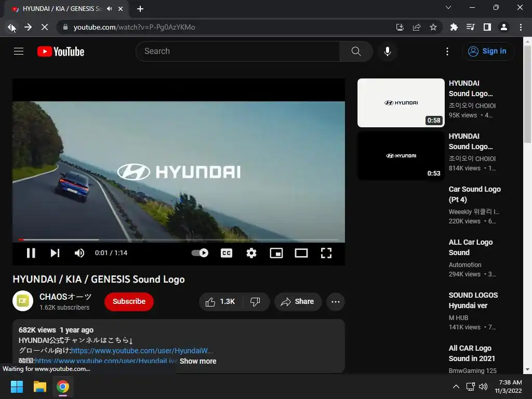This screenshot has height=399, width=532.
Task: Show hidden tray icons chevron
Action: coord(456,387)
